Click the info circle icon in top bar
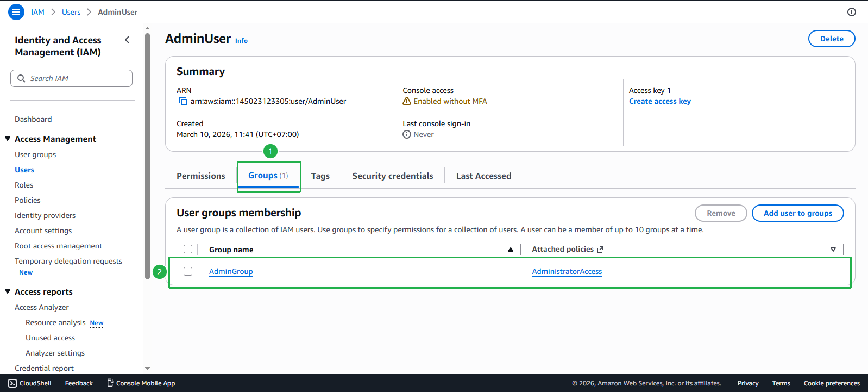Screen dimensions: 868x392 852,12
